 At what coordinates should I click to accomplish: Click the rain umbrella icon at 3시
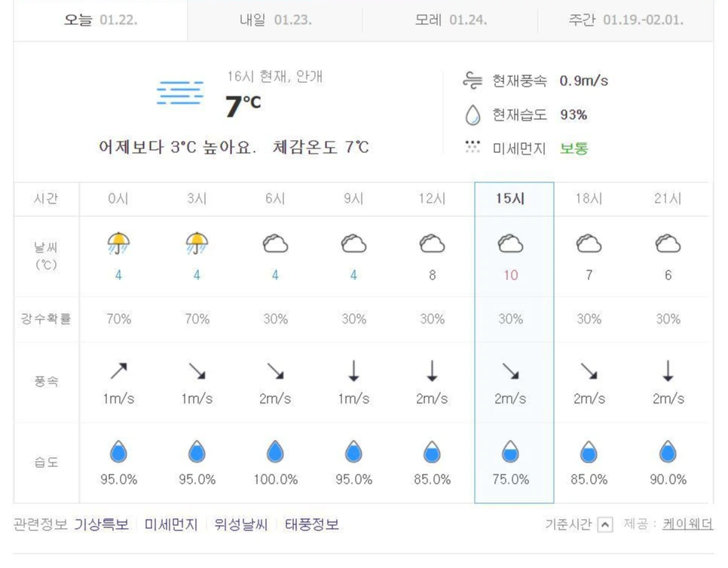pyautogui.click(x=197, y=243)
